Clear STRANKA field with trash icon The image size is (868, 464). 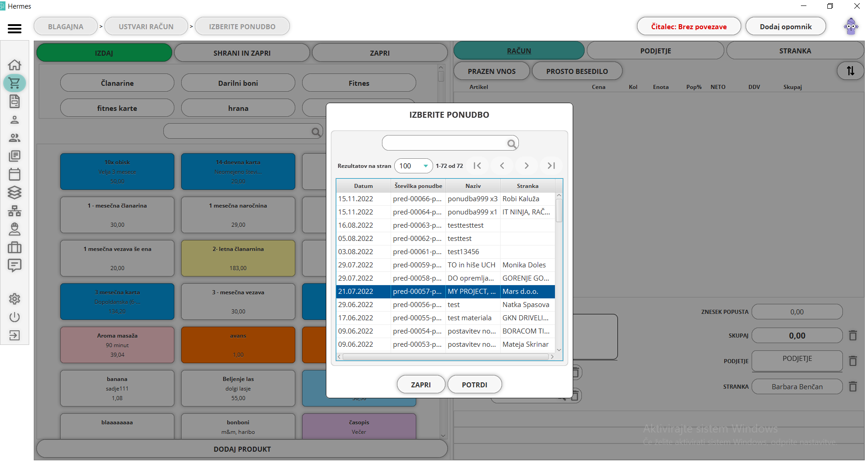(852, 386)
